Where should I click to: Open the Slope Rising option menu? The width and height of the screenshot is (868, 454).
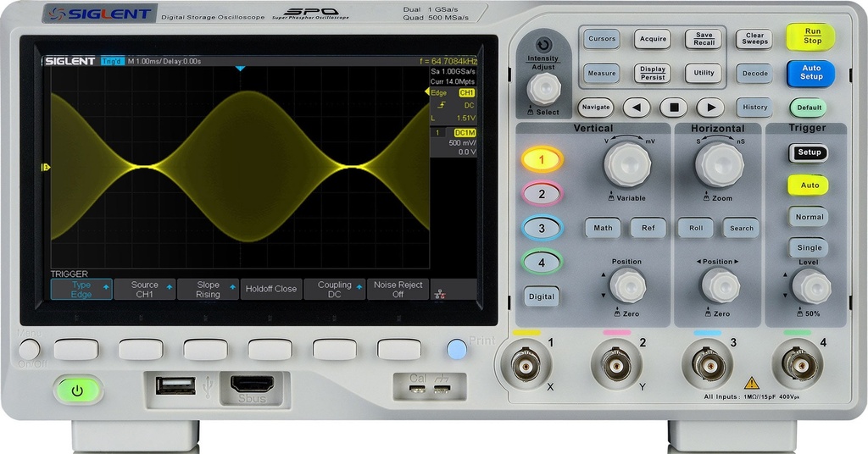click(x=209, y=289)
